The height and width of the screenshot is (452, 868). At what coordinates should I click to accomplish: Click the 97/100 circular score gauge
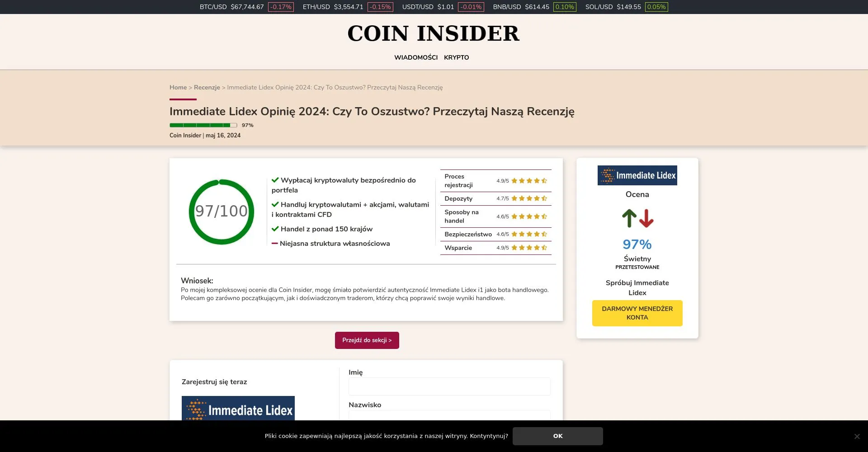pos(222,212)
